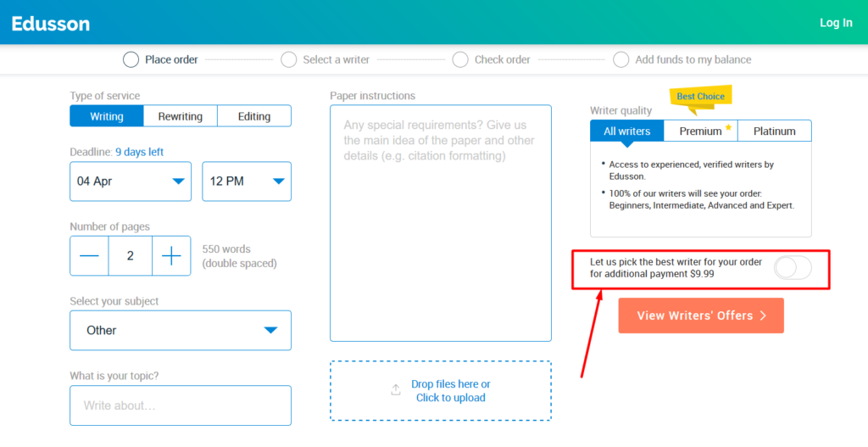The image size is (868, 447).
Task: Toggle the best writer pick switch
Action: [793, 268]
